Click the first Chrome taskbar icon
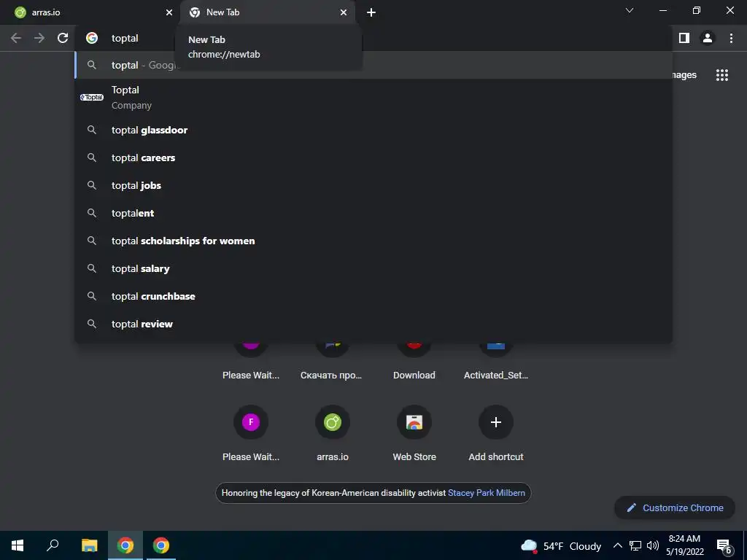The image size is (747, 560). (x=125, y=545)
